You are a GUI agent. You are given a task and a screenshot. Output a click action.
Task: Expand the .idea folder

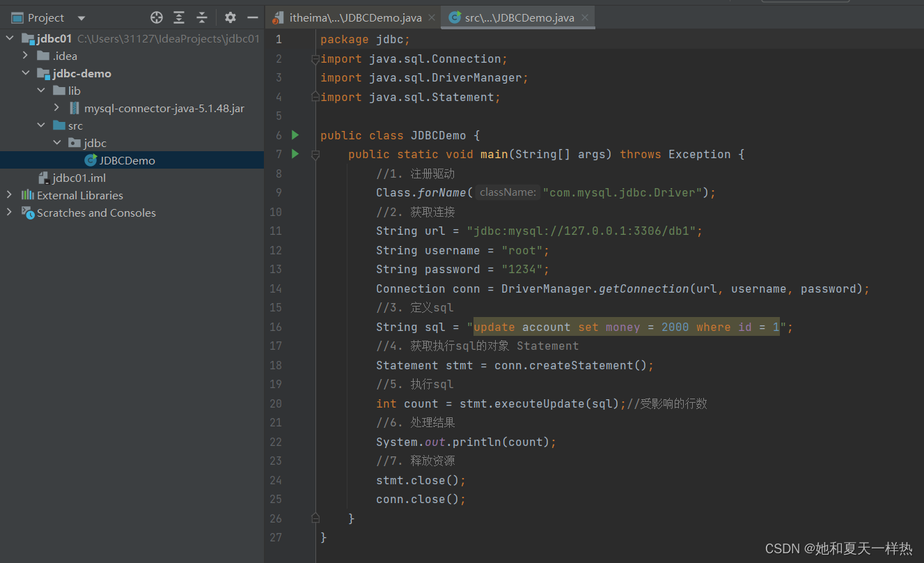25,56
